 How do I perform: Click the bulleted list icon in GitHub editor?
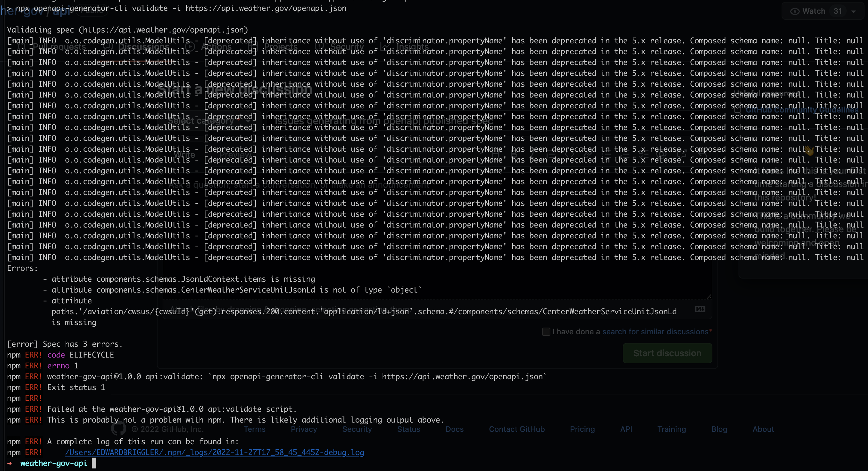click(x=607, y=155)
